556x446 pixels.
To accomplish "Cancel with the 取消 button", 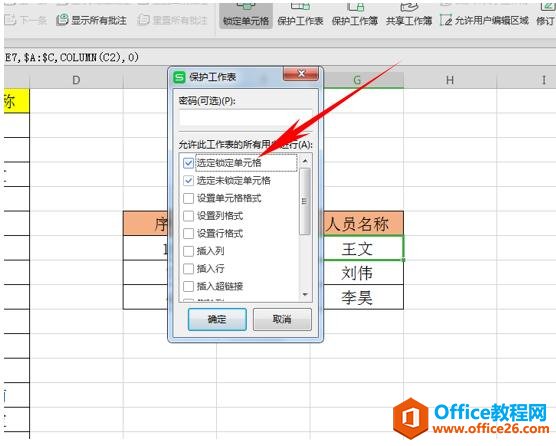I will click(x=282, y=319).
